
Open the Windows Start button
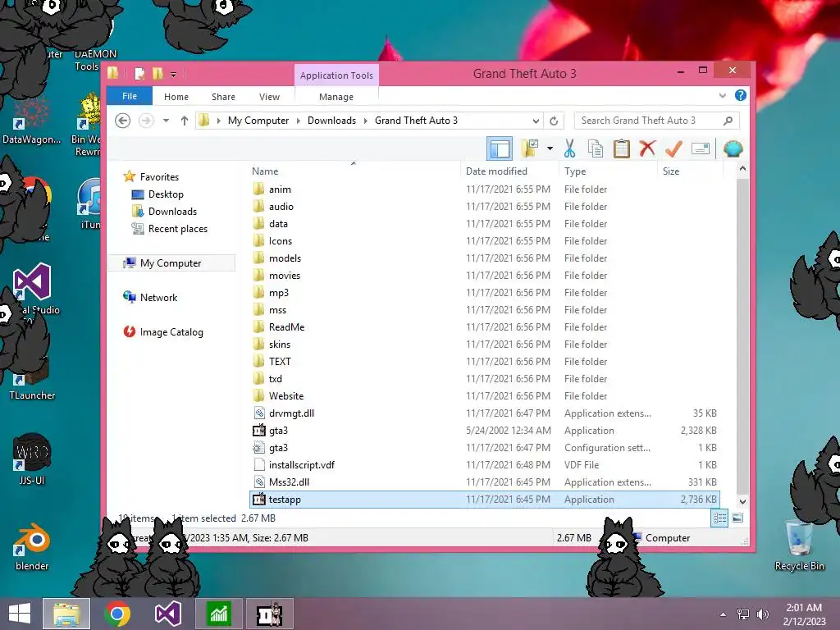tap(20, 614)
